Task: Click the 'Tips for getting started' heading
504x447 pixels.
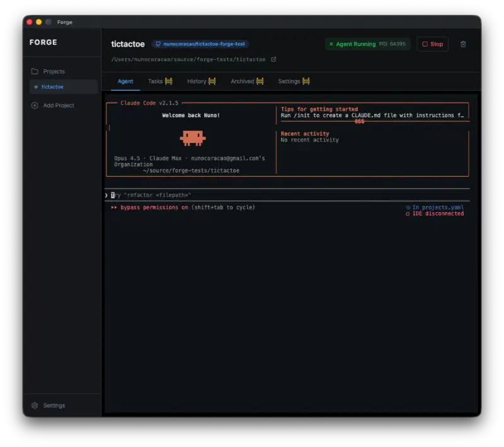Action: [x=319, y=109]
